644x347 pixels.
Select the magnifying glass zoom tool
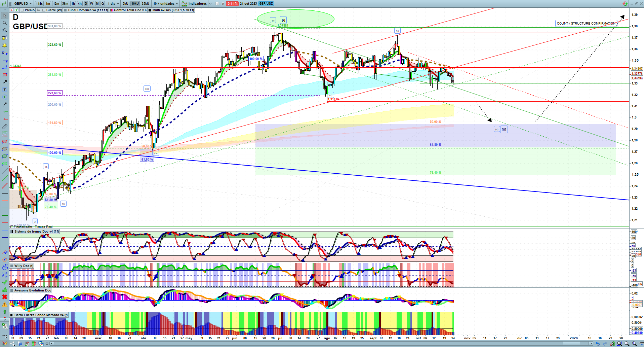pyautogui.click(x=5, y=23)
